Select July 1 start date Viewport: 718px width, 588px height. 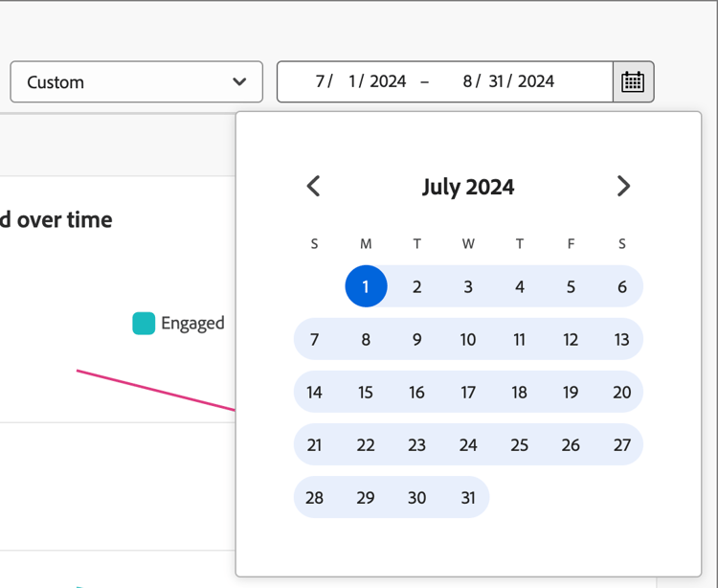(366, 286)
